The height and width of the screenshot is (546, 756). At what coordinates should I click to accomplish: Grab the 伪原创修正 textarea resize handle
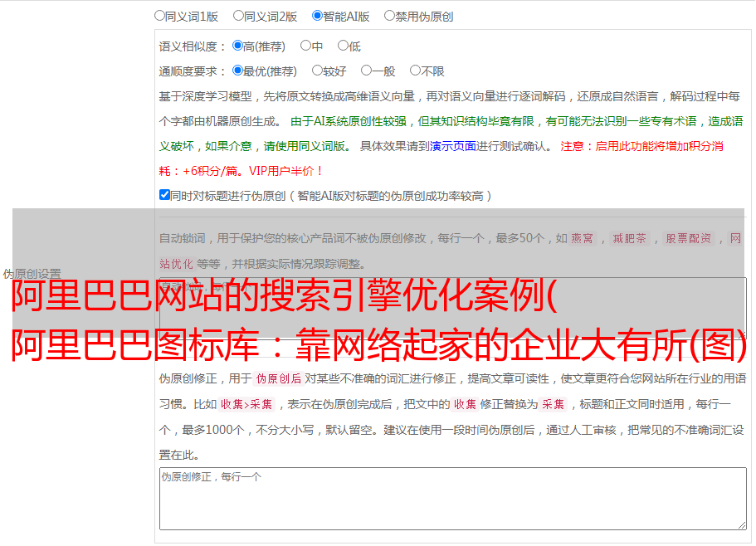pyautogui.click(x=742, y=525)
